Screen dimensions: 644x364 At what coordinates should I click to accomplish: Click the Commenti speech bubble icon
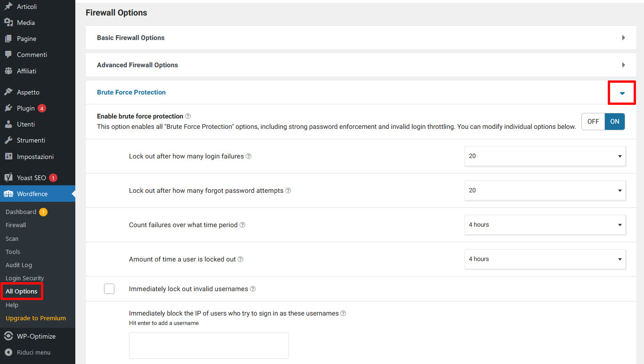(8, 55)
